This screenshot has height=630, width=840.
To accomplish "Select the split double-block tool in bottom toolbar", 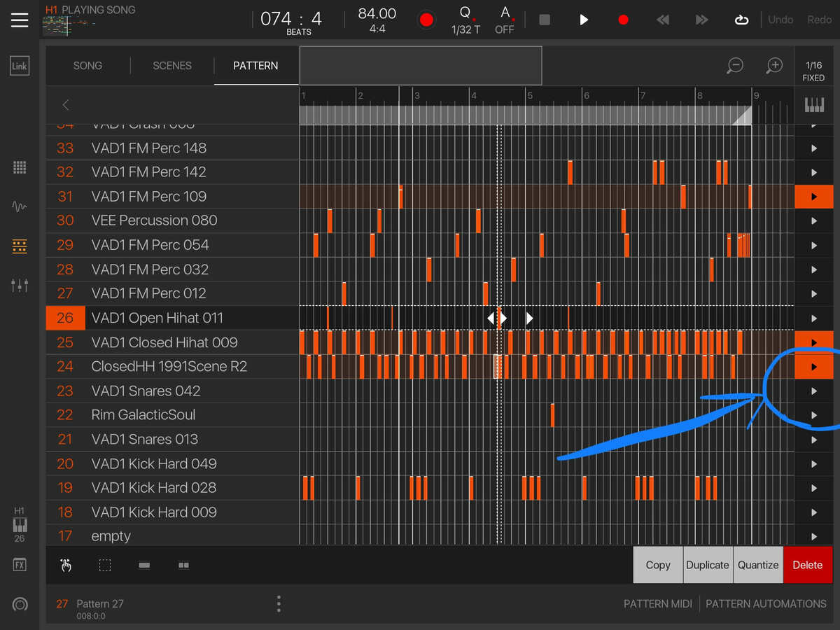I will [x=183, y=565].
